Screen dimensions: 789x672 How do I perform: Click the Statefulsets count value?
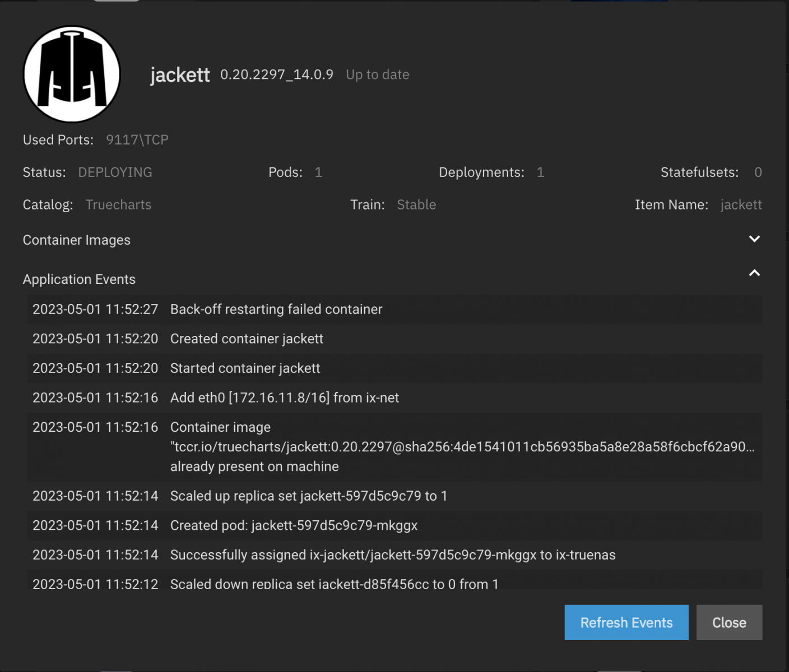(x=758, y=172)
